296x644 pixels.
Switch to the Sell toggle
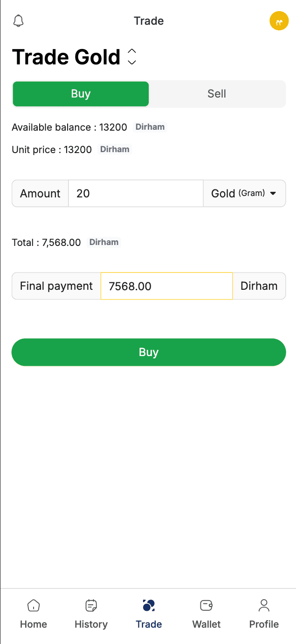217,94
